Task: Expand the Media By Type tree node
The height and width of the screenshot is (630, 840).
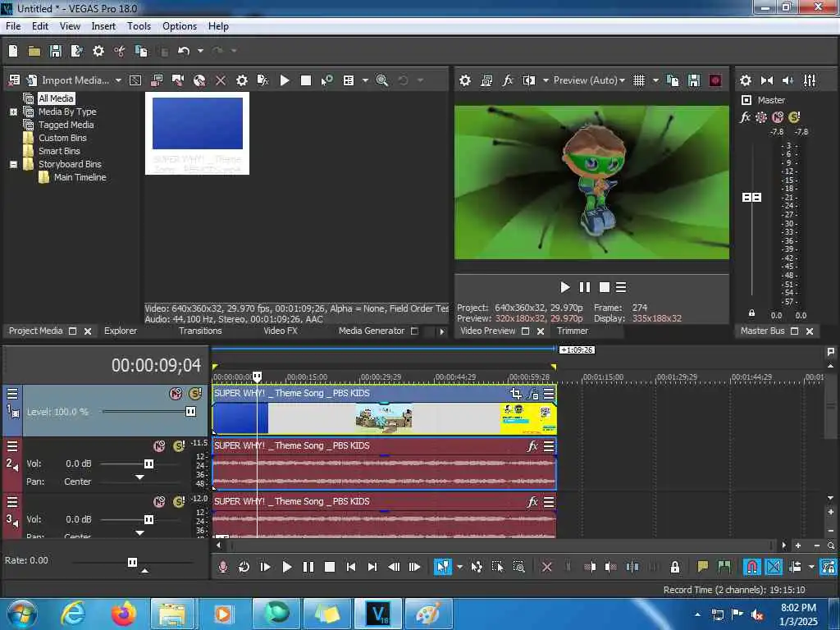Action: click(x=13, y=112)
